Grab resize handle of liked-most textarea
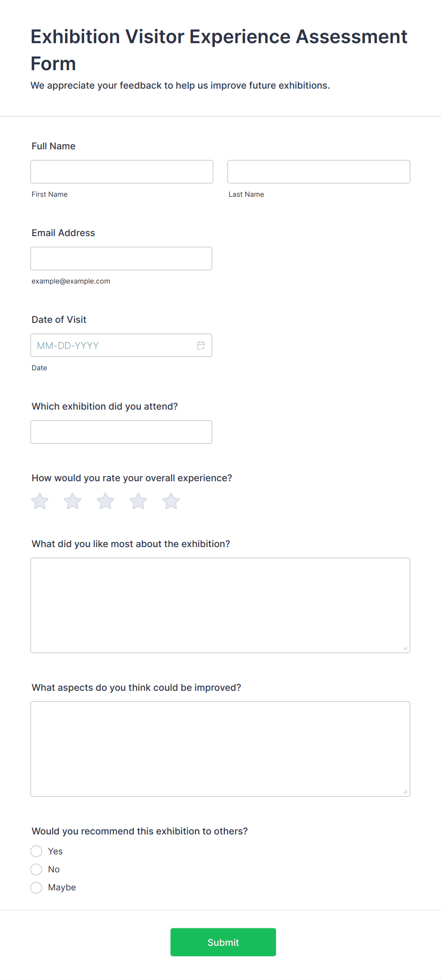Image resolution: width=441 pixels, height=980 pixels. click(405, 648)
